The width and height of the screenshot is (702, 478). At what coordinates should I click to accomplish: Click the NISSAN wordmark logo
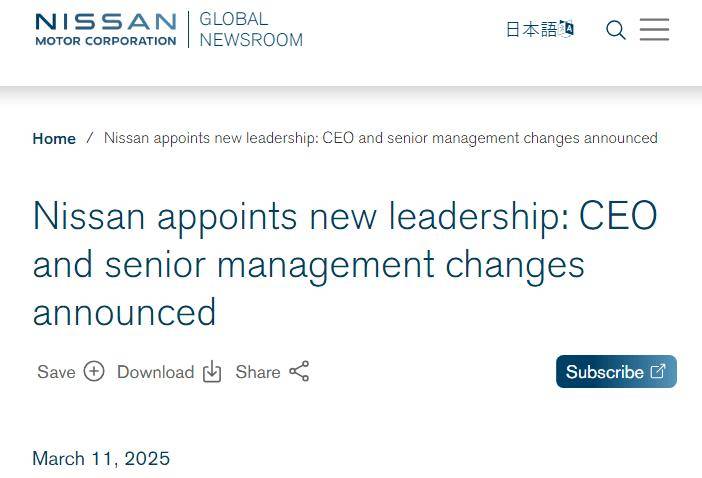(x=106, y=21)
